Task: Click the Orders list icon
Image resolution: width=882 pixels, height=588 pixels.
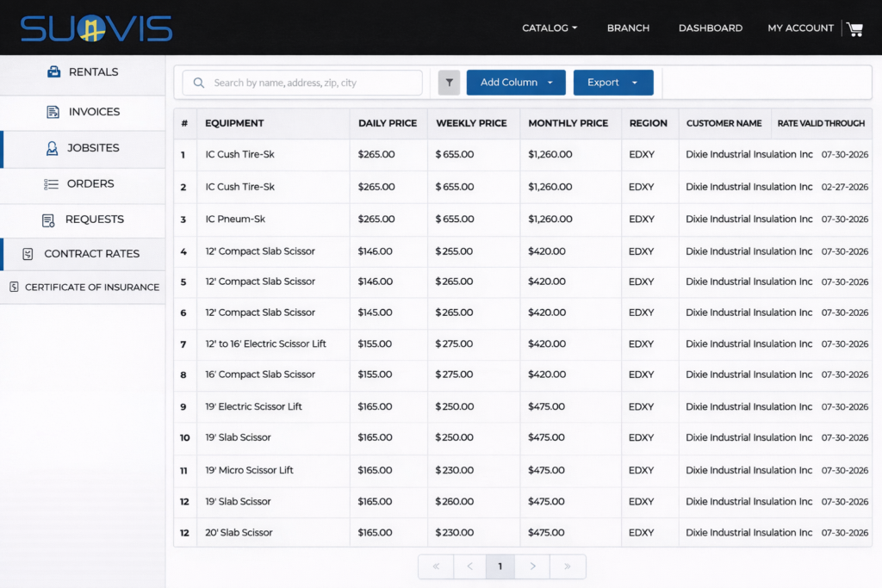Action: click(53, 183)
